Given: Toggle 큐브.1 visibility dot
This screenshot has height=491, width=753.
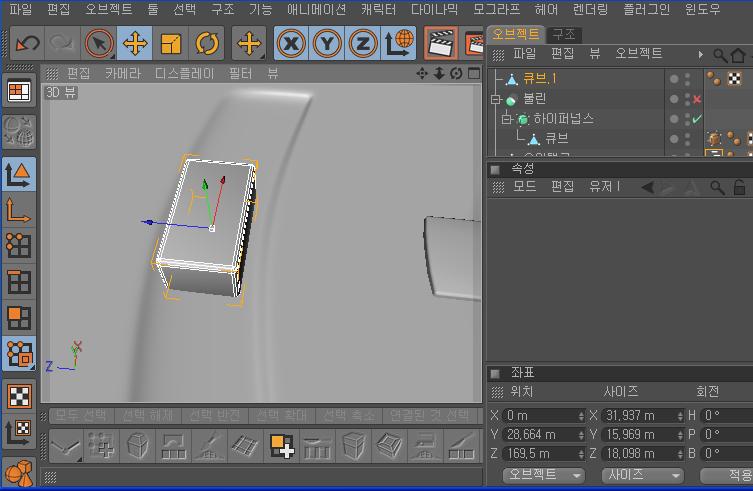Looking at the screenshot, I should click(674, 79).
